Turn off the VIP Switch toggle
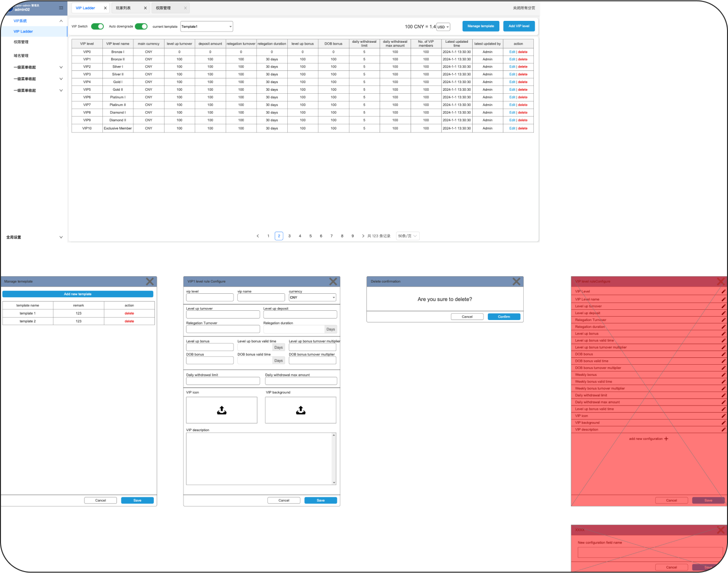 pos(98,26)
